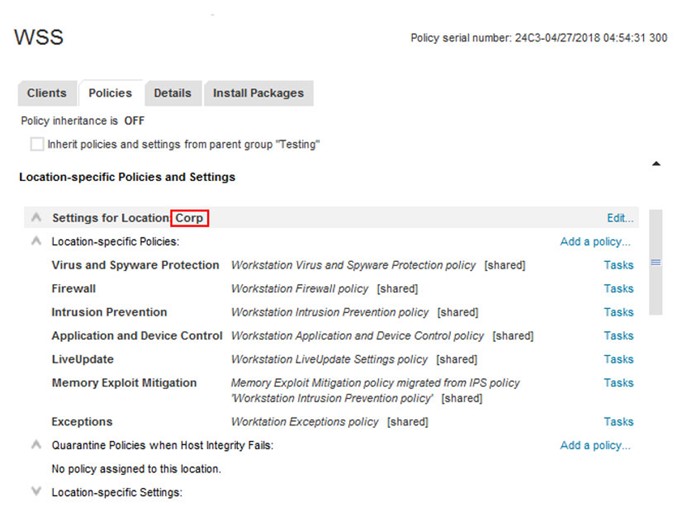Click Edit link for location Corp

[x=620, y=218]
